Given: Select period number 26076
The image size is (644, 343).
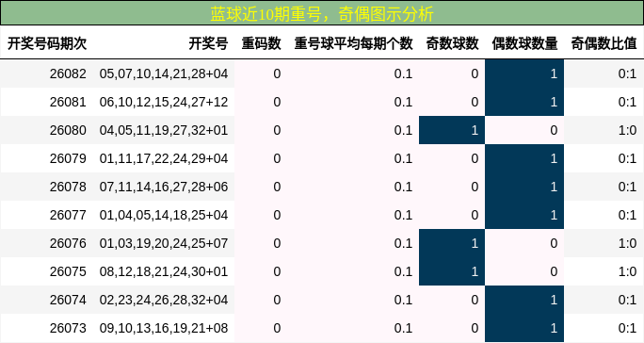Looking at the screenshot, I should point(68,243).
